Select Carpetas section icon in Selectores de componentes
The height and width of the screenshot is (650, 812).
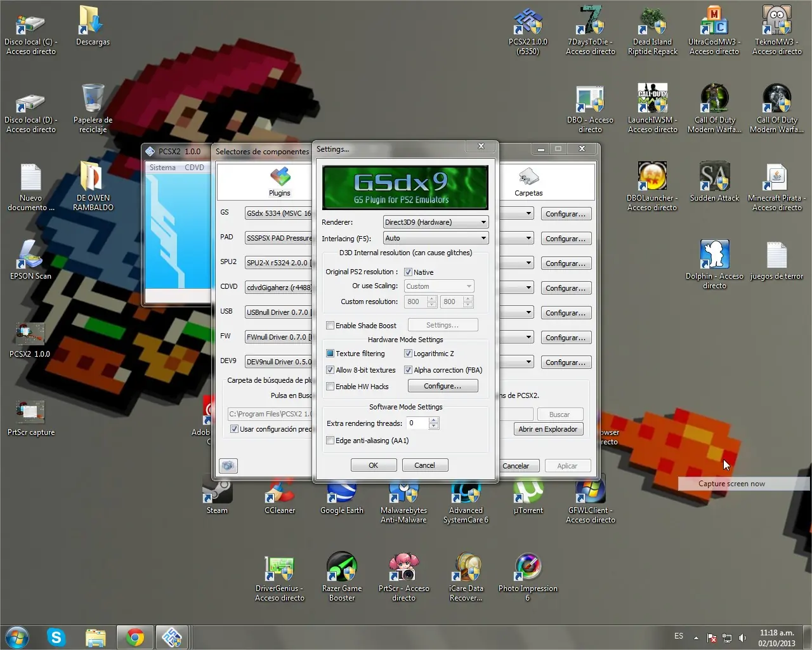528,182
